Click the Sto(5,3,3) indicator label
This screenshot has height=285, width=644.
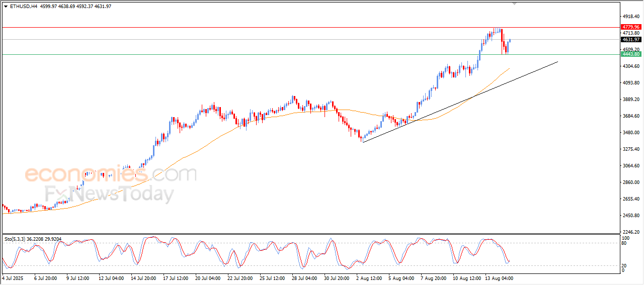click(16, 239)
